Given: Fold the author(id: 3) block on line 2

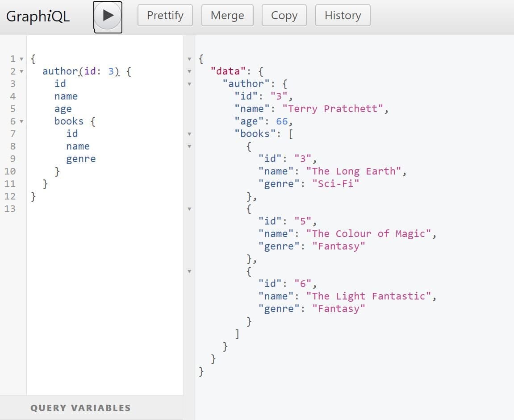Looking at the screenshot, I should coord(21,71).
